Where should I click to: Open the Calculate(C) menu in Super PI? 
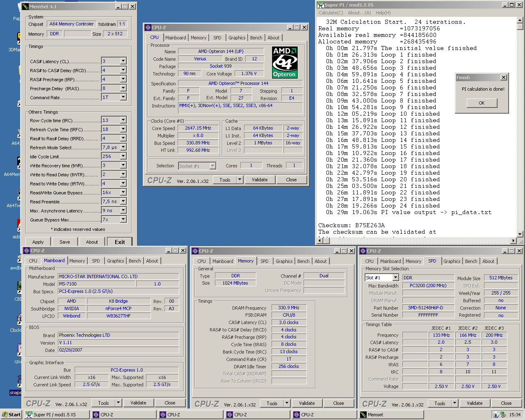coord(331,13)
